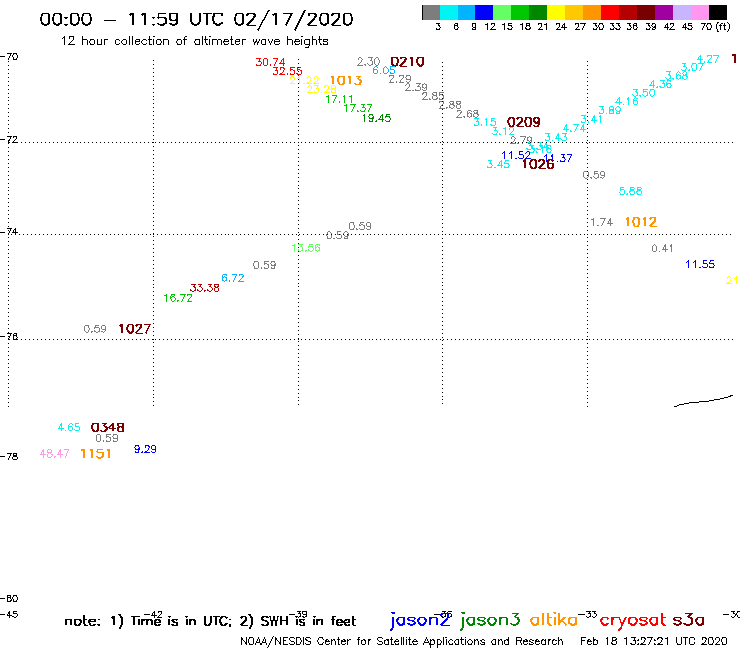Click the green value 16.72
The width and height of the screenshot is (740, 650).
(178, 298)
